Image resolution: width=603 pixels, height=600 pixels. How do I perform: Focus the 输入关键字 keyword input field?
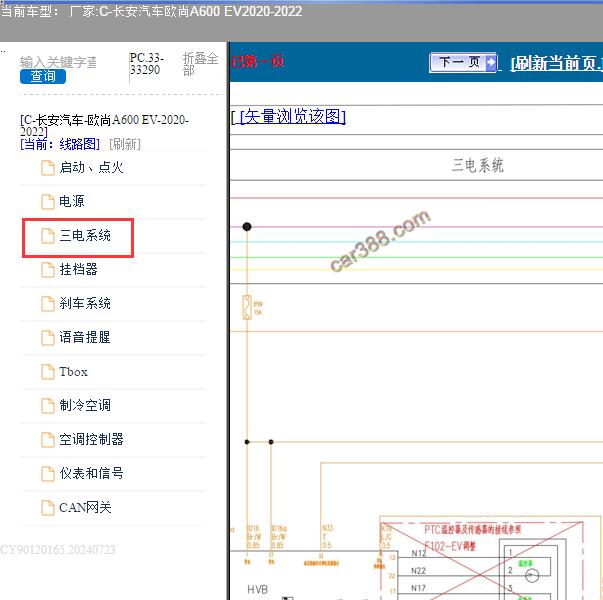point(58,62)
